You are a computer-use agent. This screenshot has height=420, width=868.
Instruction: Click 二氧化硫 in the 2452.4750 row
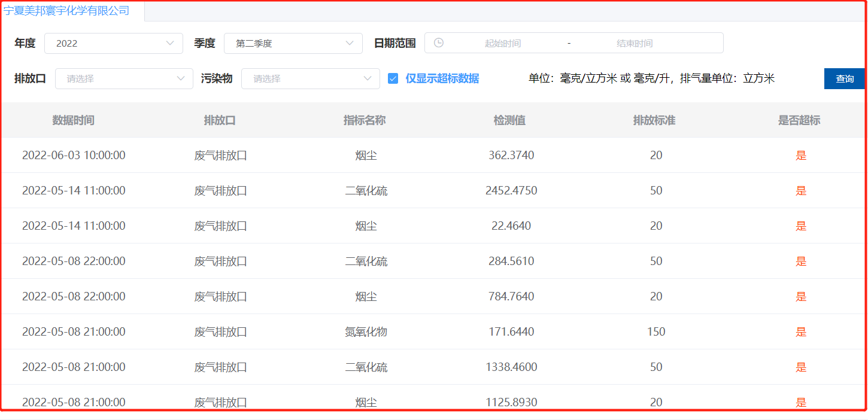pyautogui.click(x=366, y=191)
